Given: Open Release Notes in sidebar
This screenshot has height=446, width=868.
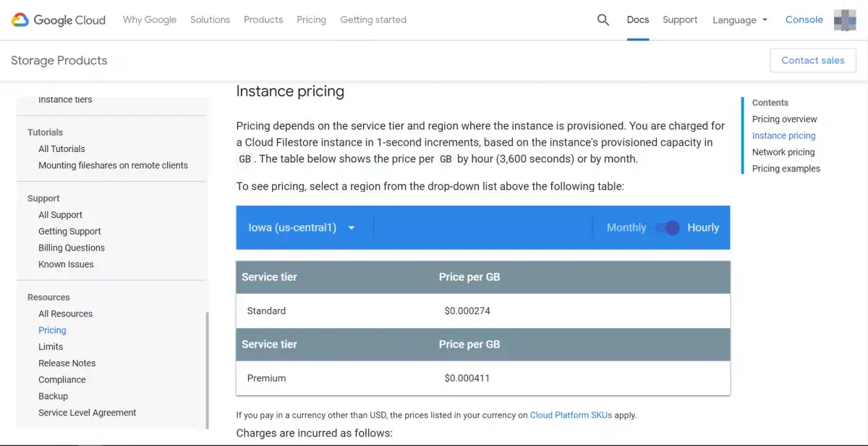Looking at the screenshot, I should point(67,364).
